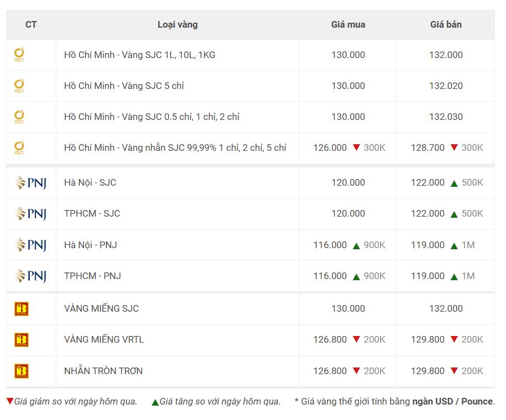Click the Giá mua column header

pos(348,24)
